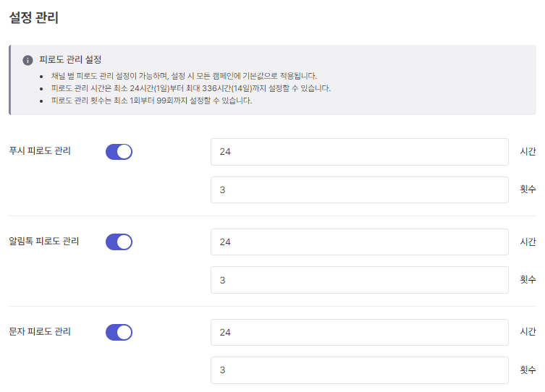Click the 시간 unit label in the 푸시 row
The width and height of the screenshot is (545, 392).
(x=528, y=152)
